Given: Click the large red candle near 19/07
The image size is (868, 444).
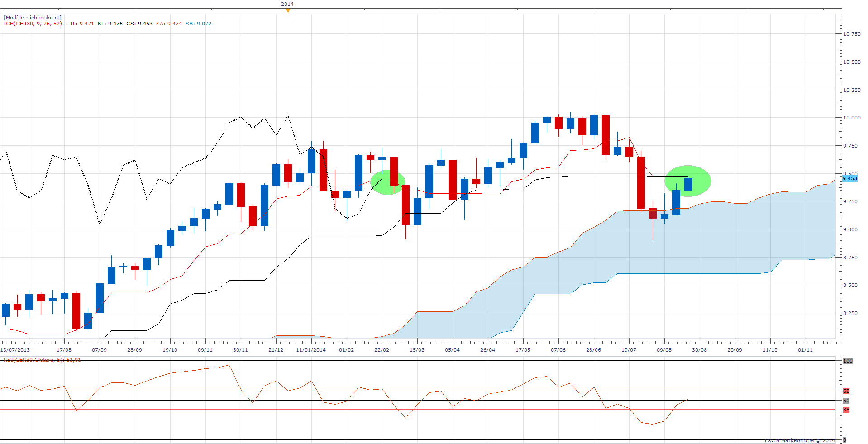Looking at the screenshot, I should click(x=641, y=182).
